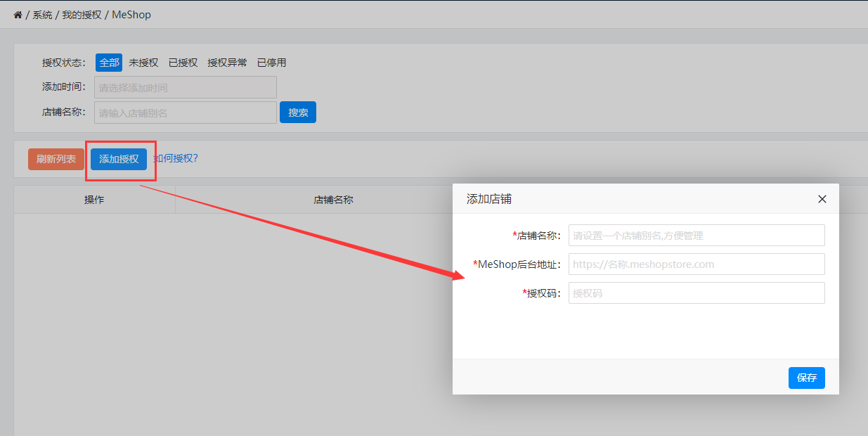
Task: Click the 授权状态 label
Action: click(x=63, y=63)
